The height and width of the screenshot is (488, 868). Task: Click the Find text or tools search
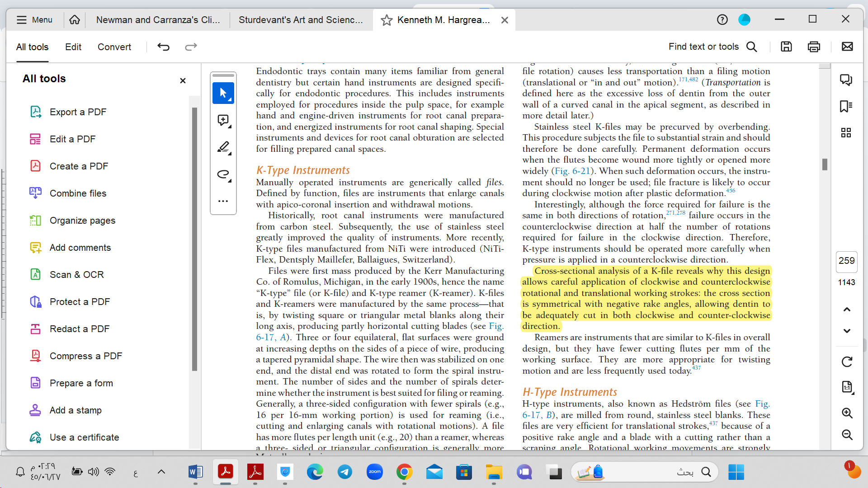(712, 47)
